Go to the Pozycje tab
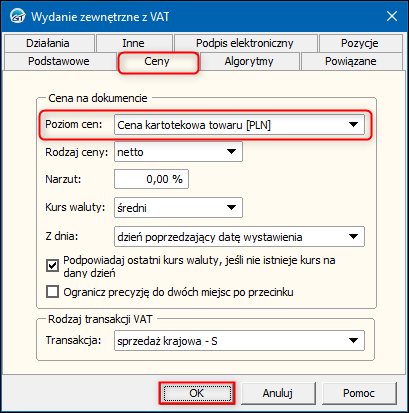 [x=360, y=43]
